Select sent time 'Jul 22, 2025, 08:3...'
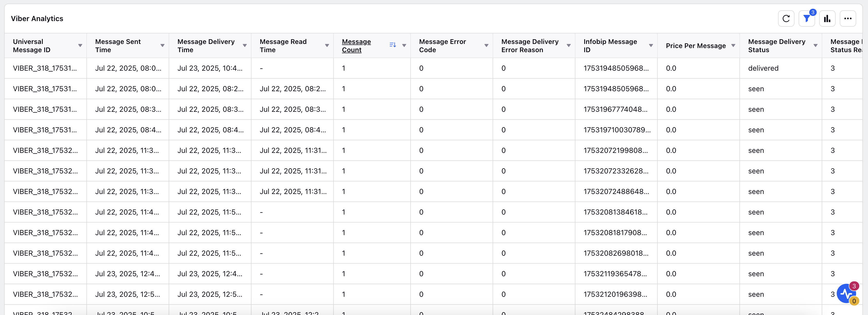Viewport: 868px width, 315px height. click(128, 109)
